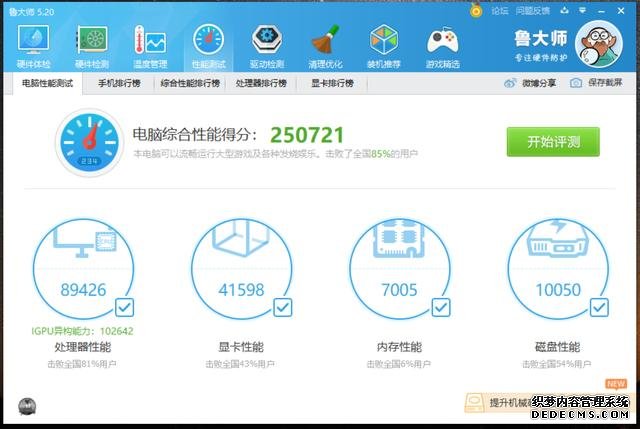Open the 清理优化 cleanup broom icon
The width and height of the screenshot is (640, 429).
(x=325, y=40)
